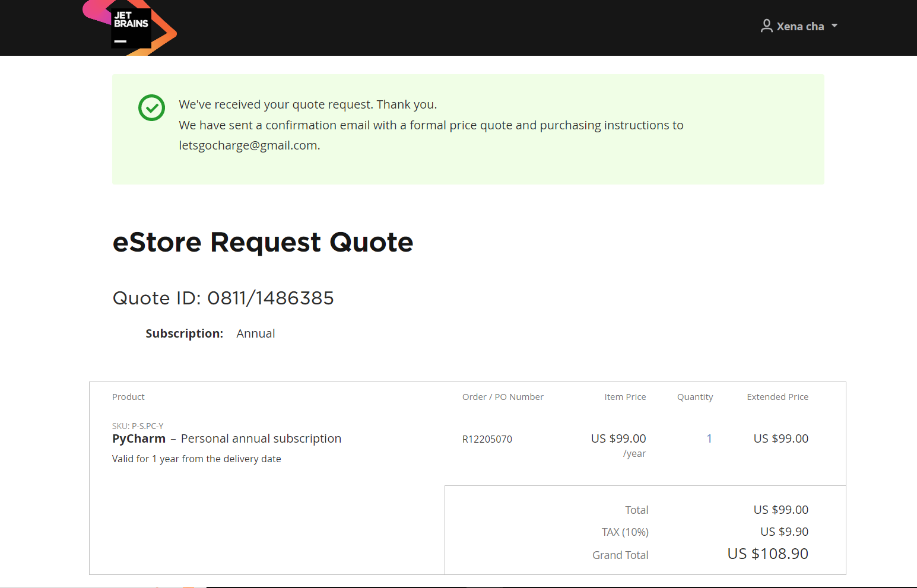Click Valid for 1 year from delivery date
Image resolution: width=917 pixels, height=588 pixels.
(196, 459)
